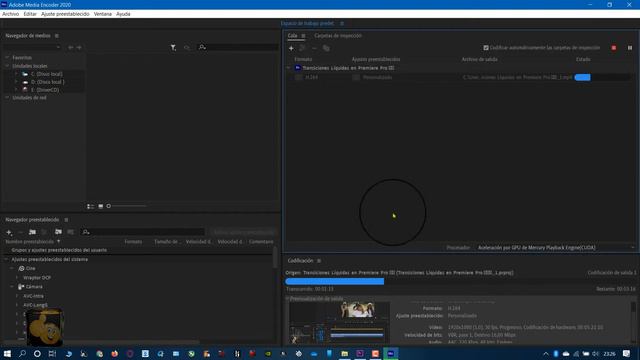This screenshot has width=640, height=360.
Task: Click the add output icon in Cola toolbar
Action: pyautogui.click(x=302, y=48)
